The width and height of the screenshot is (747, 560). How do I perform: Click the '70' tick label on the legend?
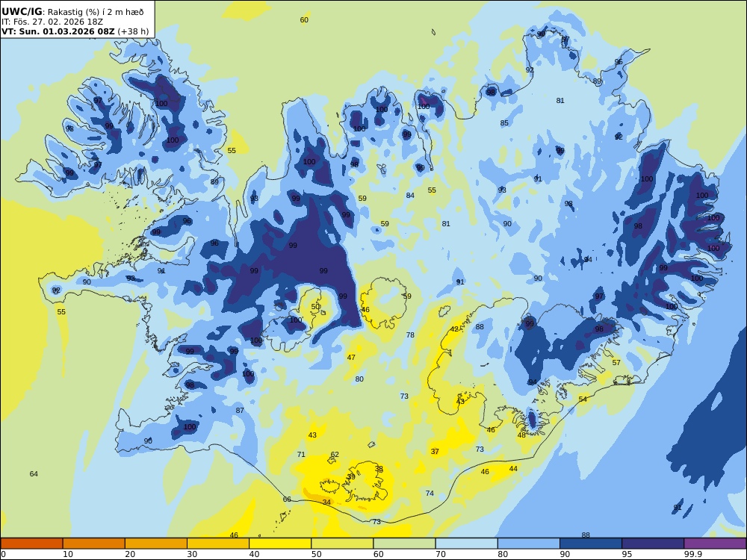[441, 554]
